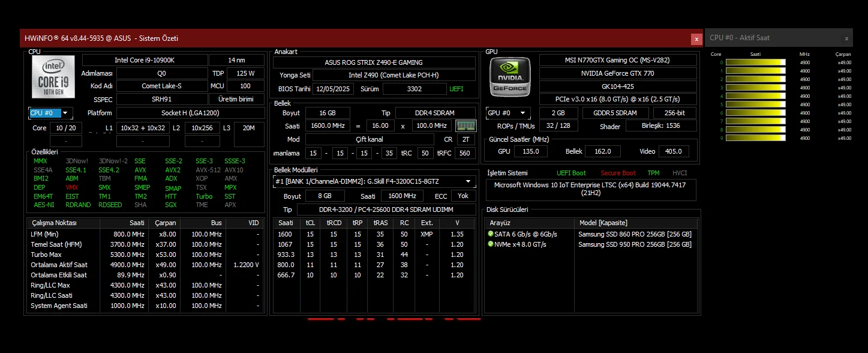Click the DDR4-3200 / PC4-25600 module type field

coord(386,210)
